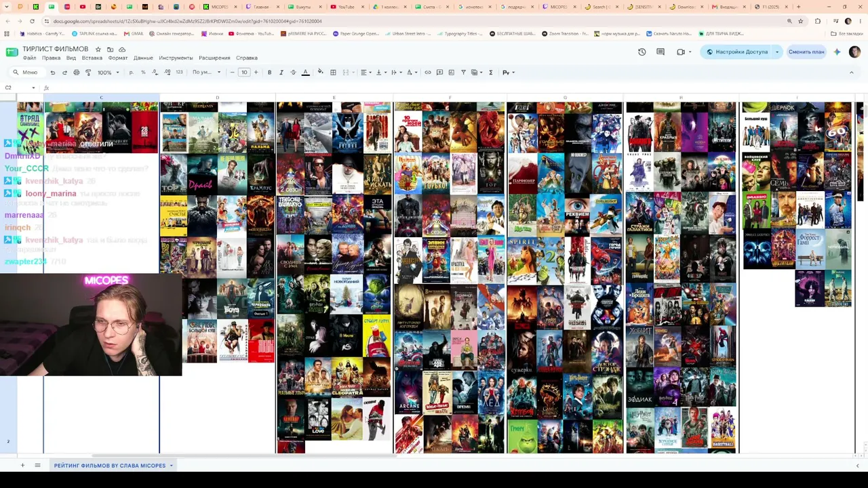The width and height of the screenshot is (868, 488).
Task: Open the Справка menu
Action: [247, 58]
